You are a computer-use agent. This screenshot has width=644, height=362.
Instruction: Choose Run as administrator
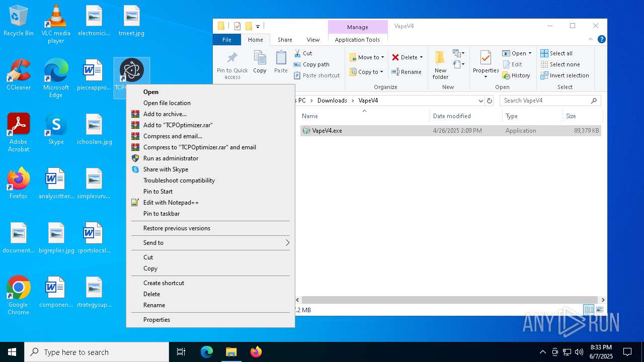tap(210, 158)
